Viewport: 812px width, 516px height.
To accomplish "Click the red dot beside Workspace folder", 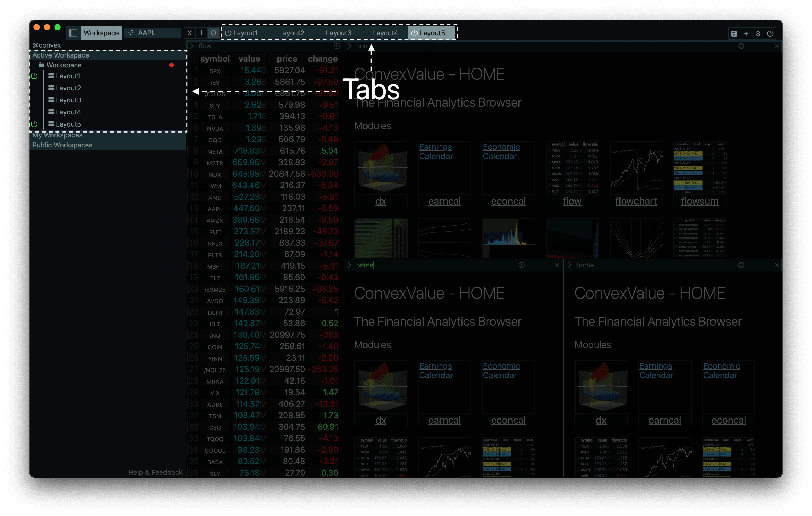I will coord(171,65).
